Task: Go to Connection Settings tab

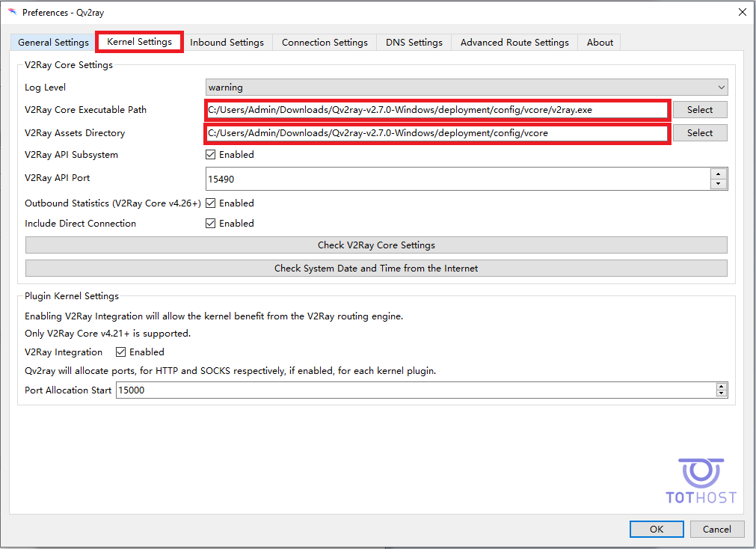Action: click(x=325, y=43)
